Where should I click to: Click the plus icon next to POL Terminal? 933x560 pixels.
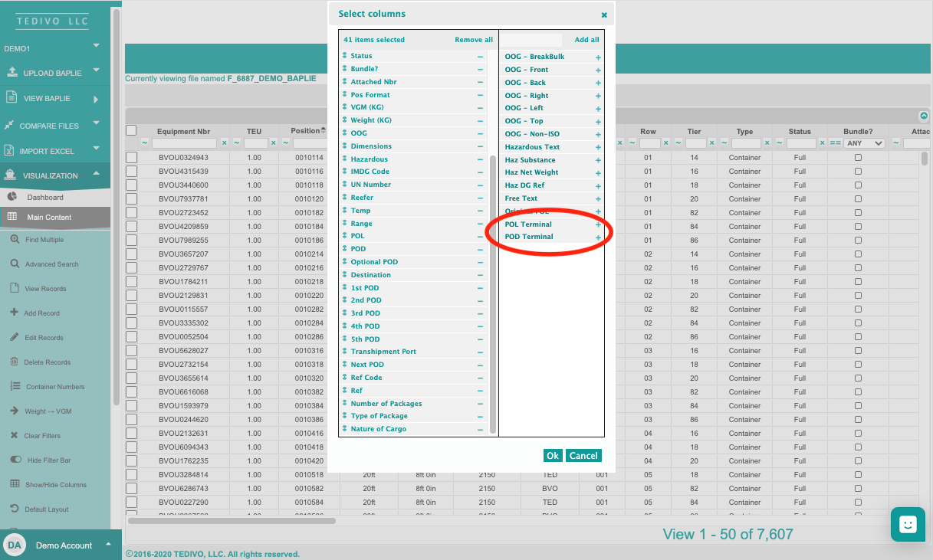point(598,225)
